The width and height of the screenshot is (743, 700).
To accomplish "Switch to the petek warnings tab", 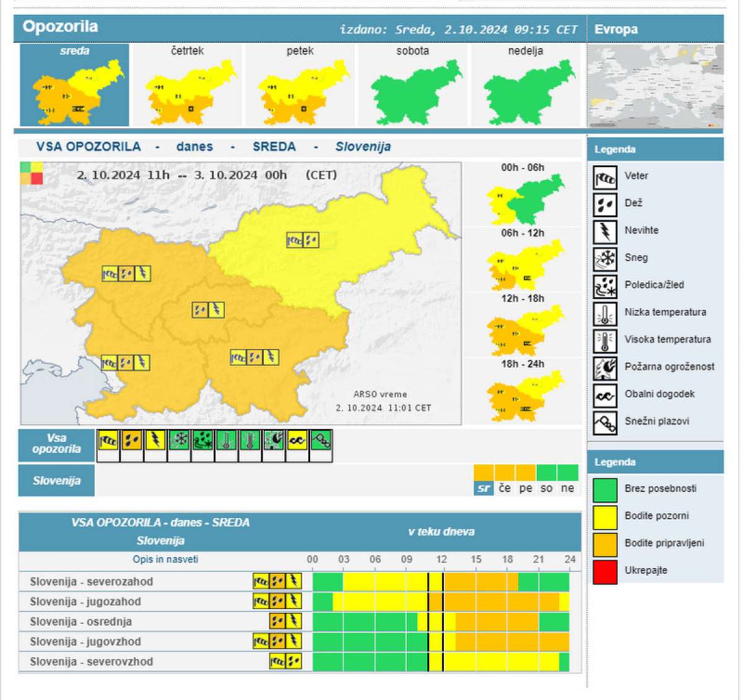I will pyautogui.click(x=300, y=85).
